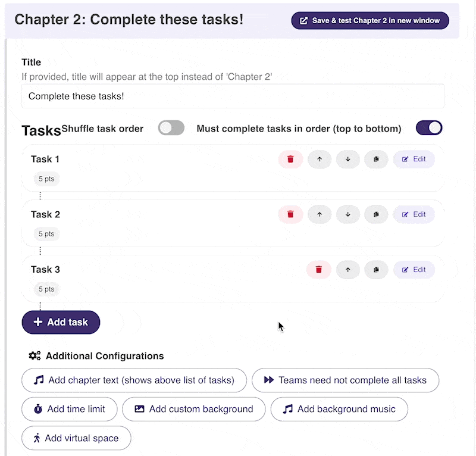Click Save & test Chapter 2 in new window

(370, 21)
